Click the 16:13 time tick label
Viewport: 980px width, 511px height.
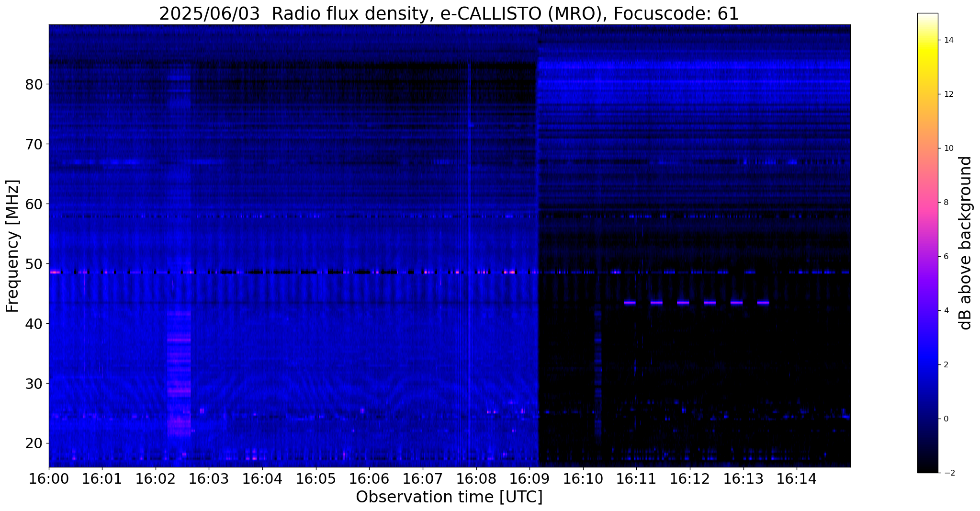743,478
